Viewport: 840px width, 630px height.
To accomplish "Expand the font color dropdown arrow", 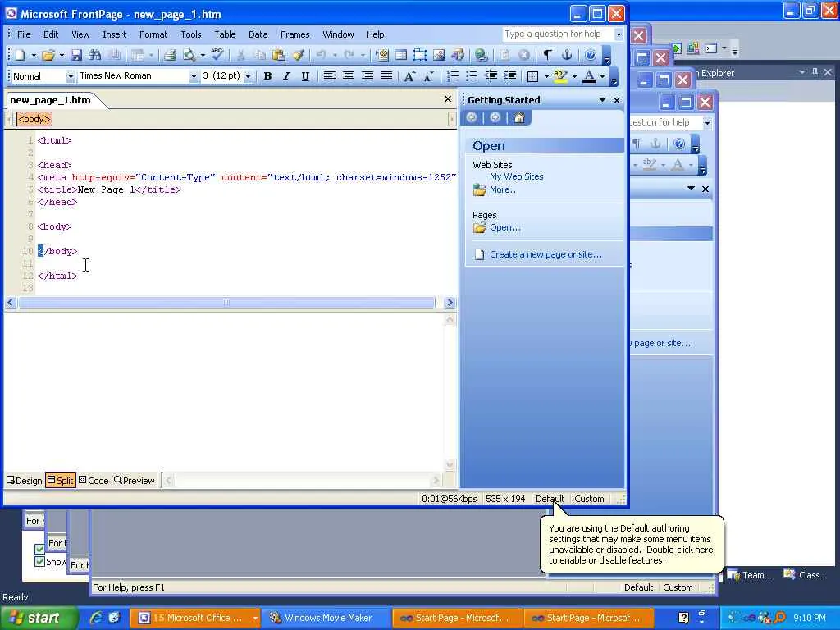I will (602, 76).
